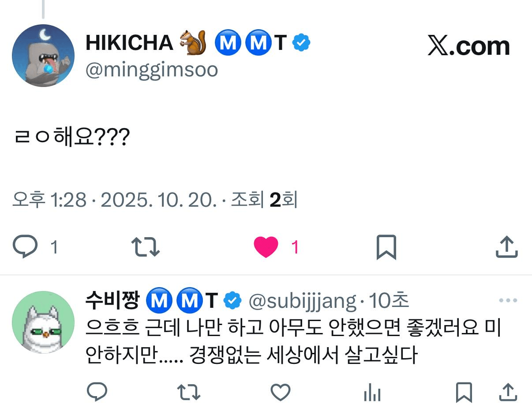Open more options for 수비짱's reply
This screenshot has height=420, width=532.
pos(508,301)
